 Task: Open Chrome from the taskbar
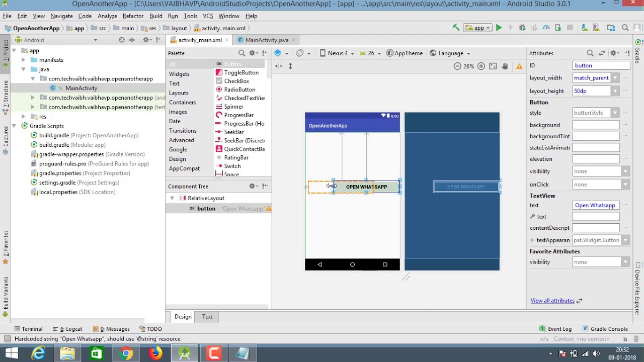126,353
